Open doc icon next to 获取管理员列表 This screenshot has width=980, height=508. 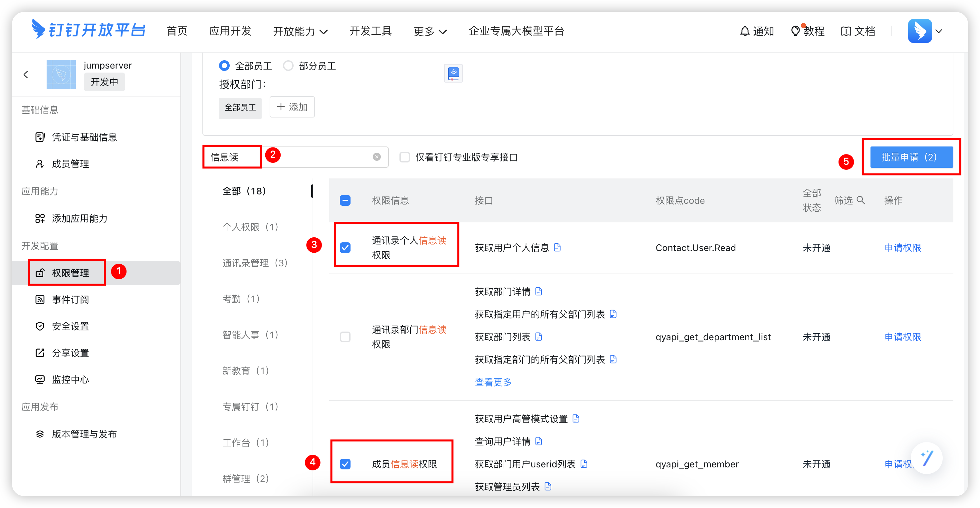click(548, 486)
